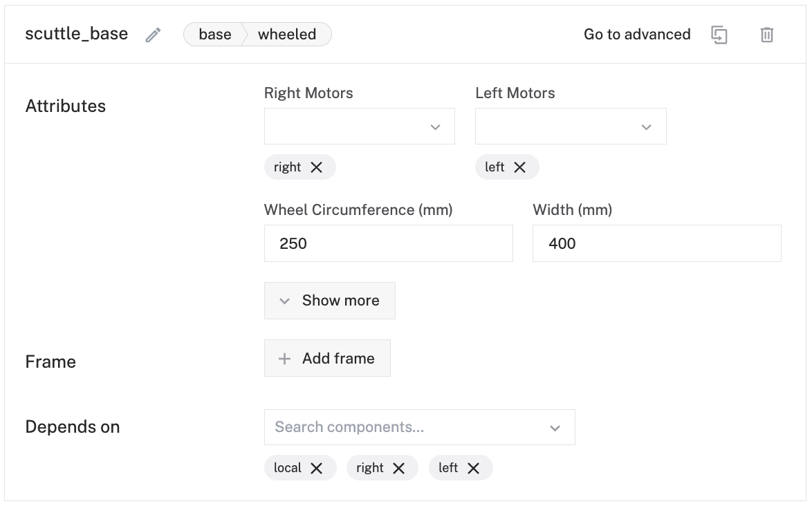Remove the 'right' tag under Right Motors

pyautogui.click(x=317, y=167)
